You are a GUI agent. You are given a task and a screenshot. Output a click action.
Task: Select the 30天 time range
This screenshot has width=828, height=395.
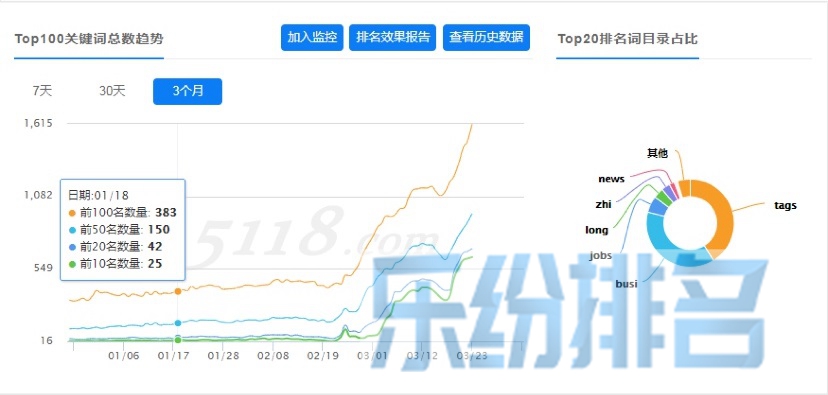coord(112,91)
